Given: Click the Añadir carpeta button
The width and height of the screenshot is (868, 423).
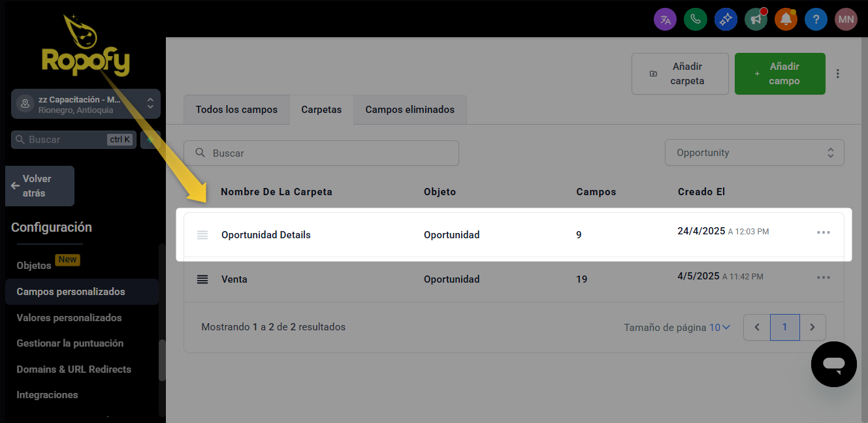Looking at the screenshot, I should pos(679,74).
